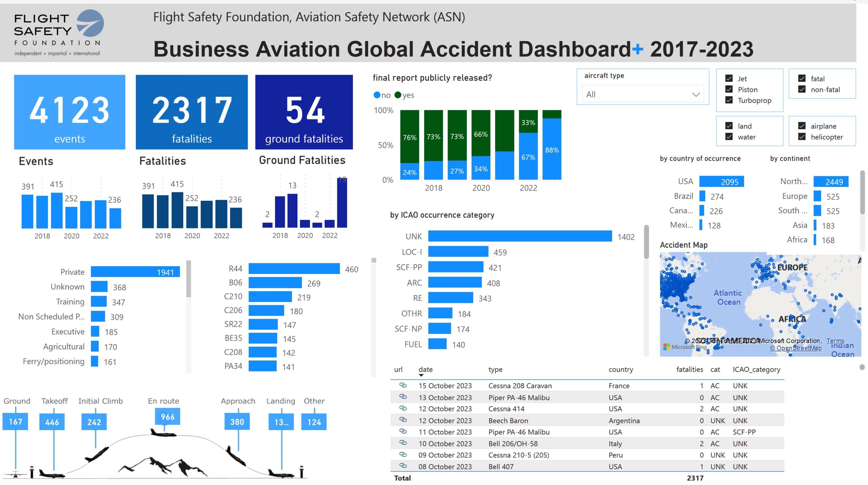
Task: Open the url link for the Cessna 414 accident
Action: coord(403,409)
